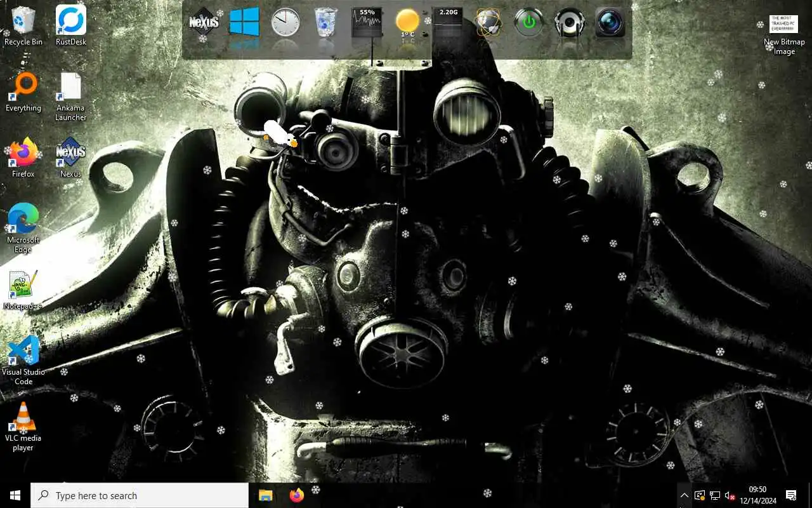812x508 pixels.
Task: Launch the RustDesk desktop shortcut
Action: pyautogui.click(x=71, y=27)
